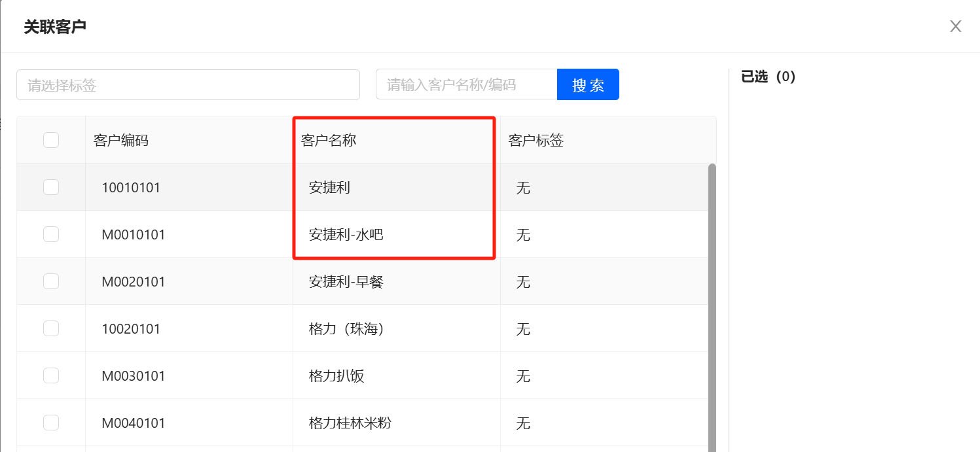Select customer code M0010101

(x=134, y=235)
